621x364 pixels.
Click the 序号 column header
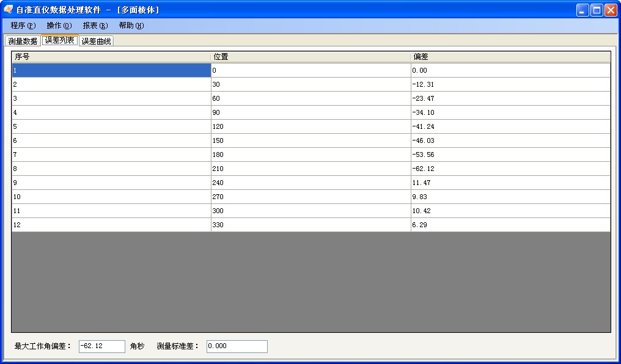(x=110, y=56)
